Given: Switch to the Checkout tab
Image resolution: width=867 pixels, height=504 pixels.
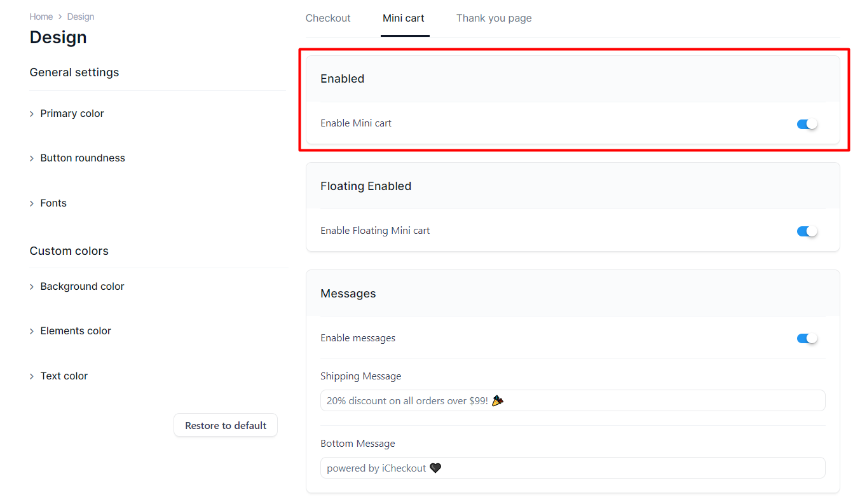Looking at the screenshot, I should (328, 18).
